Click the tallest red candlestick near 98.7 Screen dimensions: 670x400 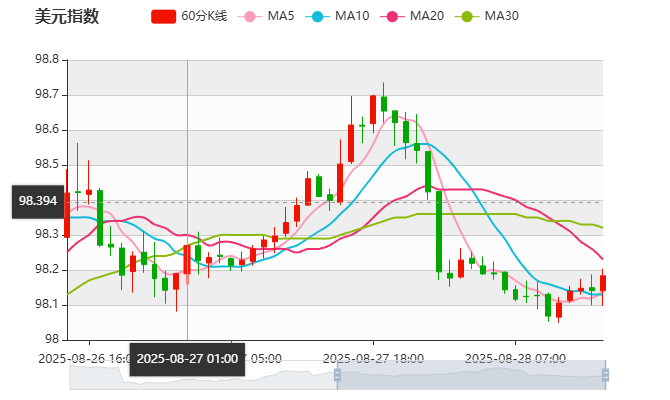point(373,110)
